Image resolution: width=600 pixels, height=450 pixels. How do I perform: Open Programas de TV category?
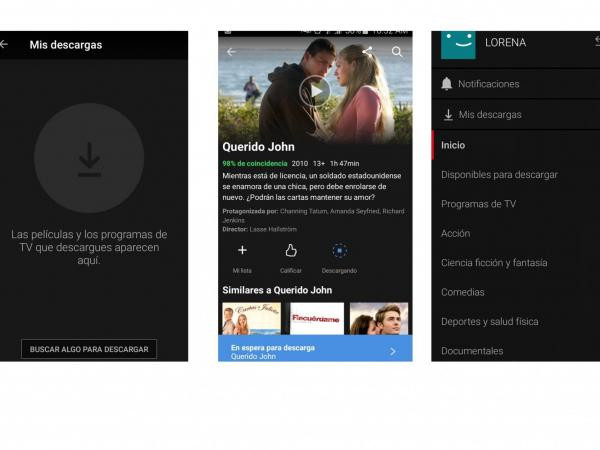click(x=478, y=204)
